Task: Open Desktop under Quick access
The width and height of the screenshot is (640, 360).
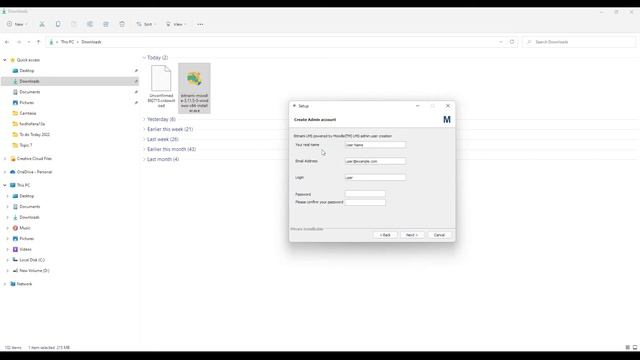Action: (x=27, y=71)
